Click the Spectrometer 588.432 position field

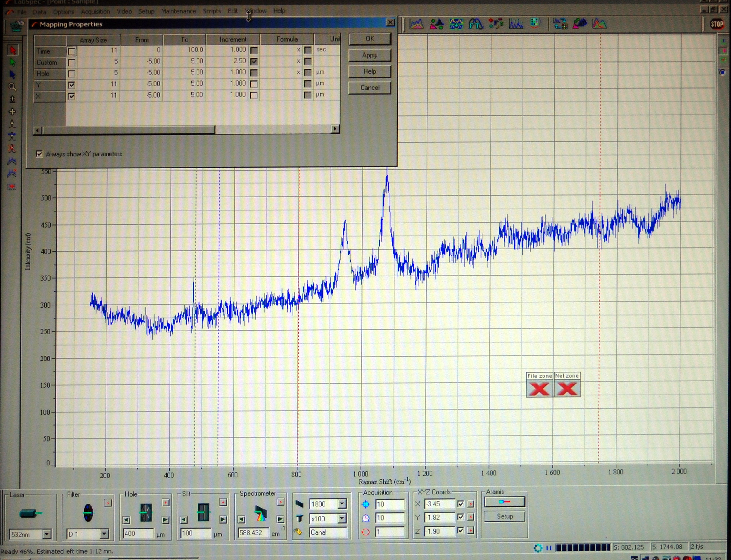pos(254,533)
